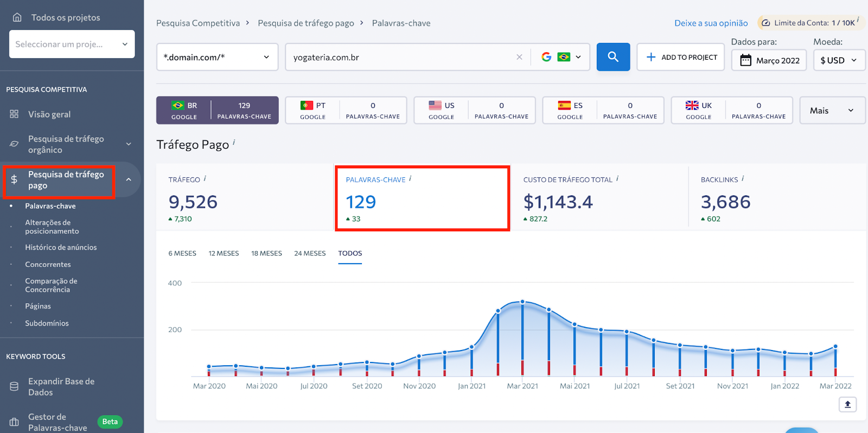This screenshot has height=433, width=868.
Task: Click the Expandir Base de Dados database icon
Action: 14,387
